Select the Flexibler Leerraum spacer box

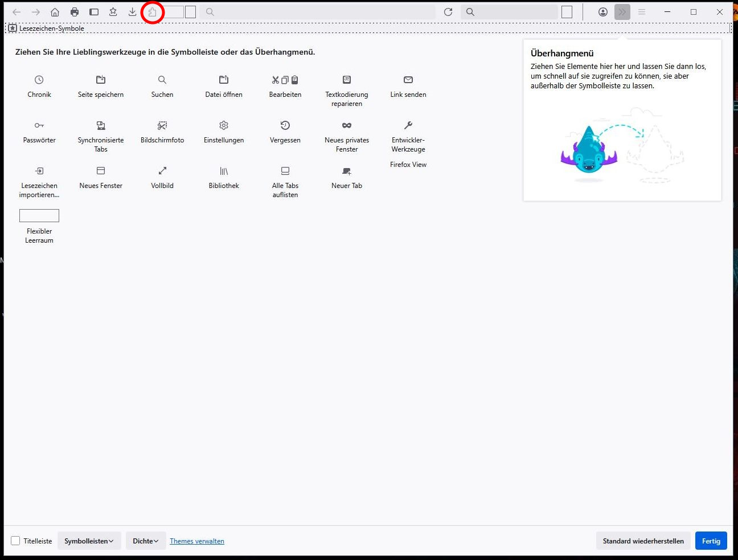pos(39,215)
